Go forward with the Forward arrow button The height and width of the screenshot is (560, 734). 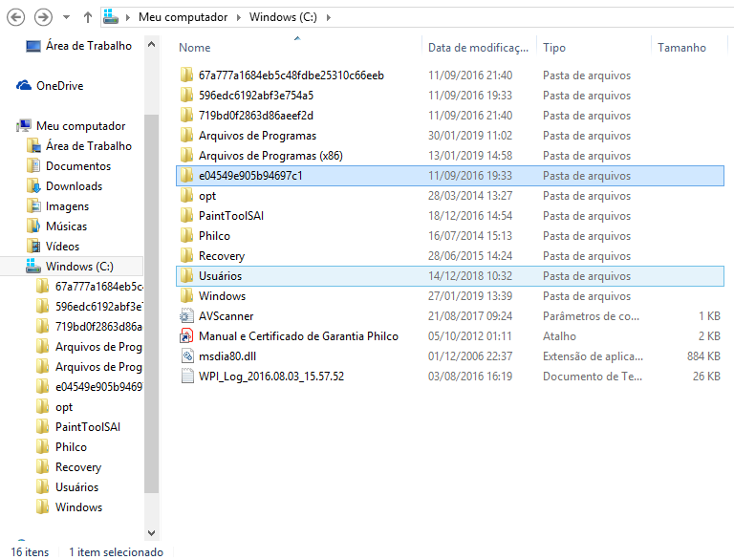[43, 17]
